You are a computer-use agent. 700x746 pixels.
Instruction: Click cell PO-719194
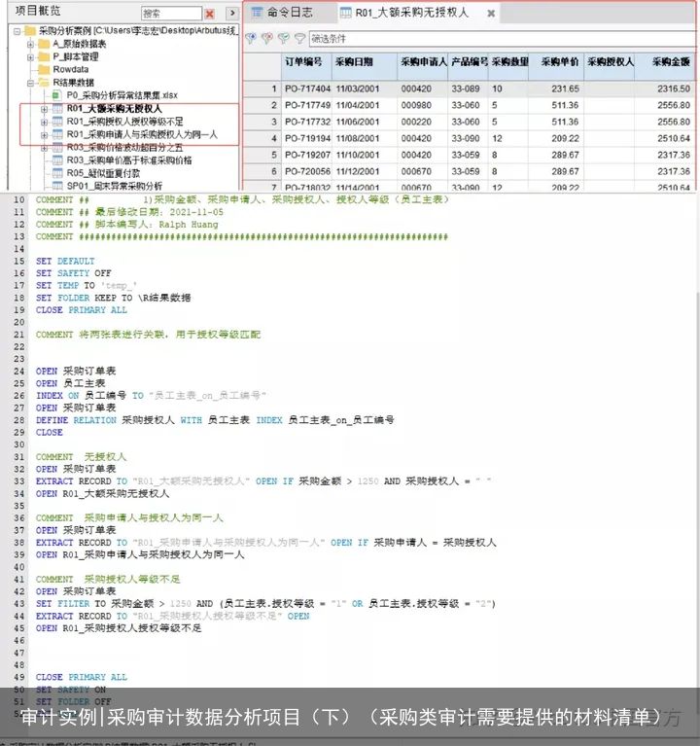click(307, 138)
